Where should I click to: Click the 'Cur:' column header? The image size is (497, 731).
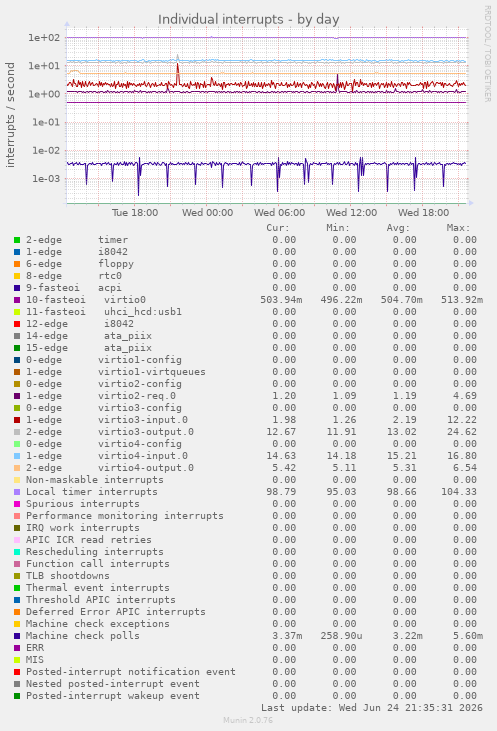[278, 228]
